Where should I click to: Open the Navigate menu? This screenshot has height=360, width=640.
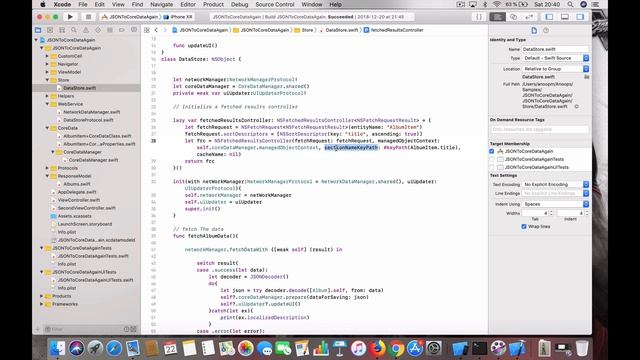coord(162,4)
